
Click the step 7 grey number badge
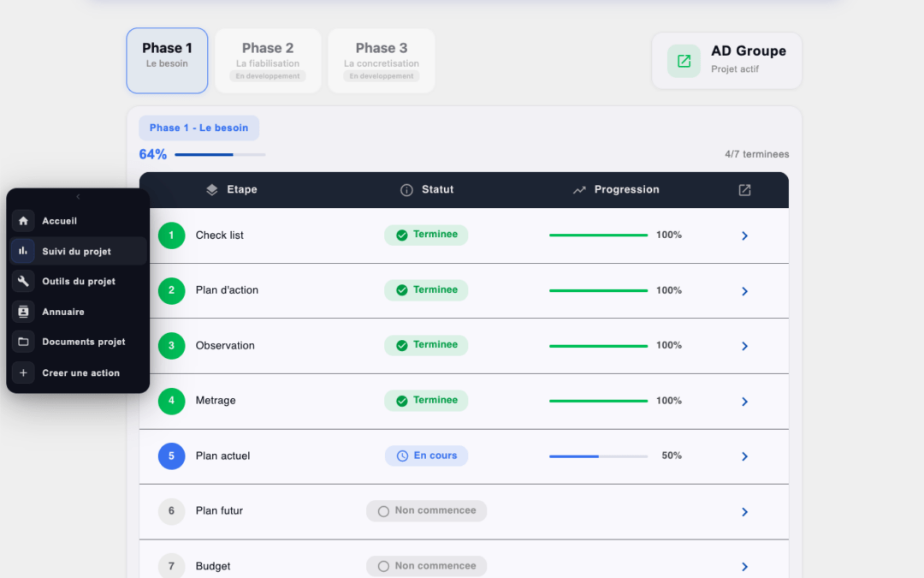(171, 566)
